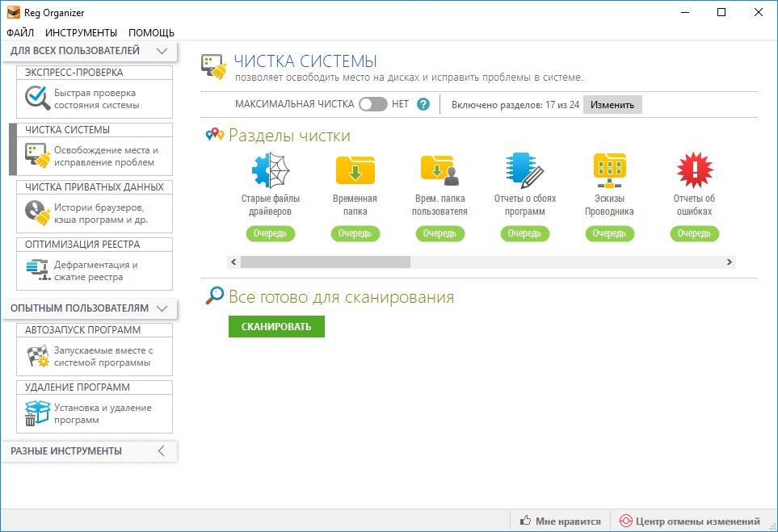This screenshot has height=532, width=778.
Task: Select the Explorer thumbnails folder icon
Action: click(x=609, y=170)
